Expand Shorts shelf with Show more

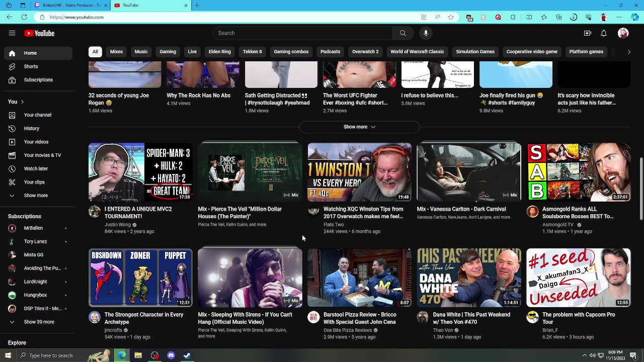click(x=359, y=127)
